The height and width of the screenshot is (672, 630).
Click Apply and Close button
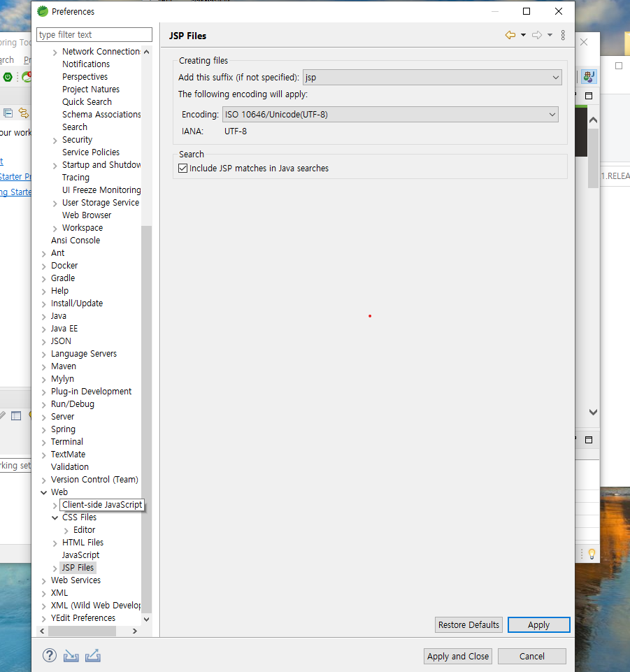tap(458, 656)
